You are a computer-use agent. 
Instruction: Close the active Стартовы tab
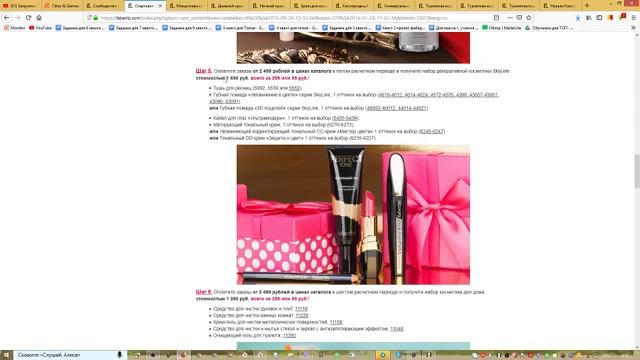(160, 6)
